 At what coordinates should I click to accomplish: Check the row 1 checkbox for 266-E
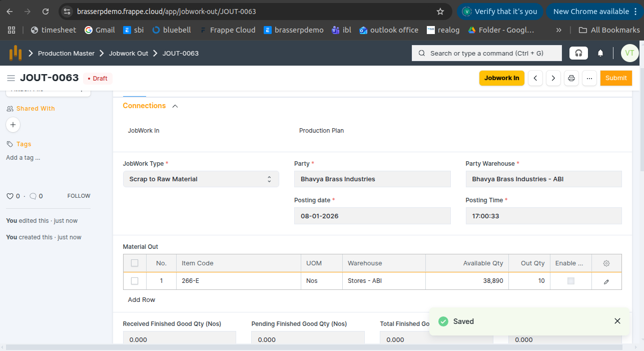click(x=135, y=281)
